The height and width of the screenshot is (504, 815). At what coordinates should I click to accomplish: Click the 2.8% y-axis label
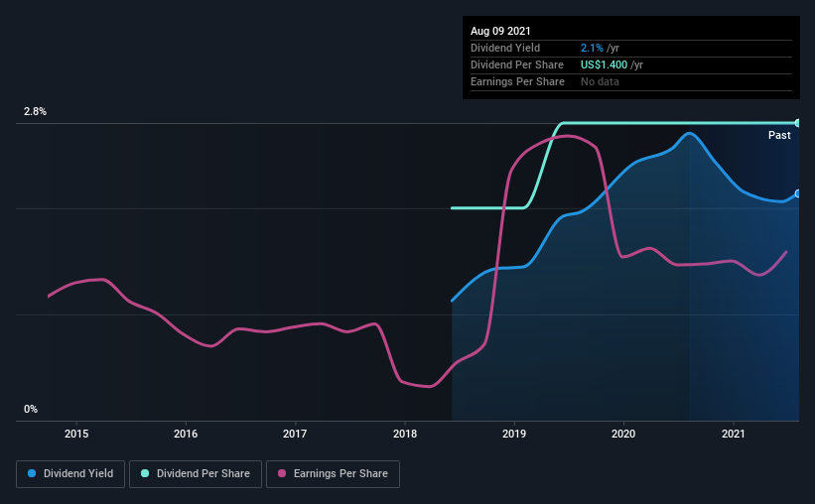click(35, 112)
